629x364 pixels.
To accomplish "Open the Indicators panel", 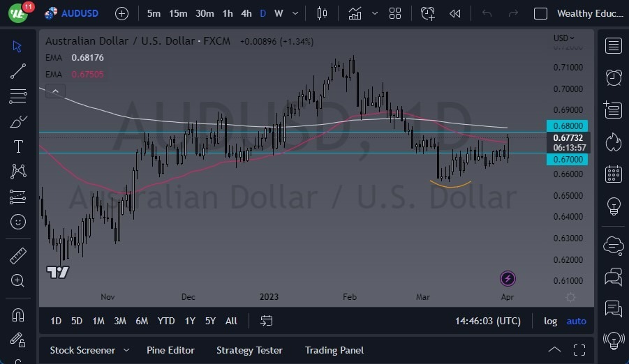I will [x=355, y=14].
